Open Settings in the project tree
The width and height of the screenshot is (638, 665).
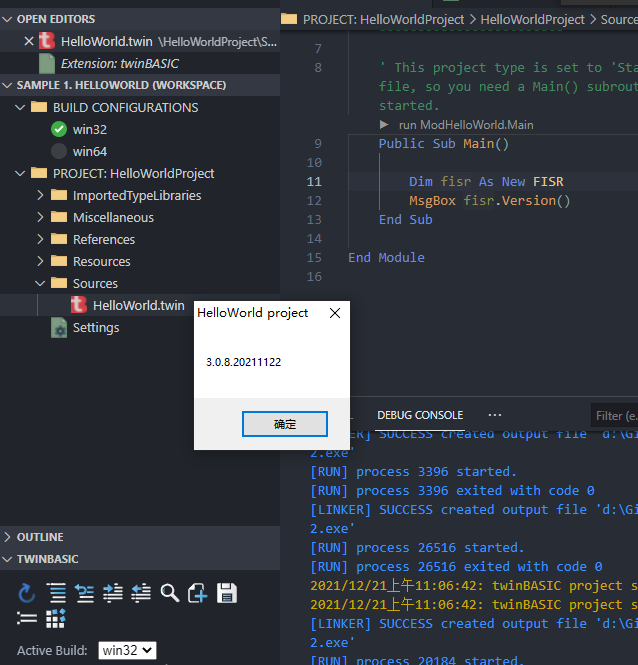coord(96,327)
